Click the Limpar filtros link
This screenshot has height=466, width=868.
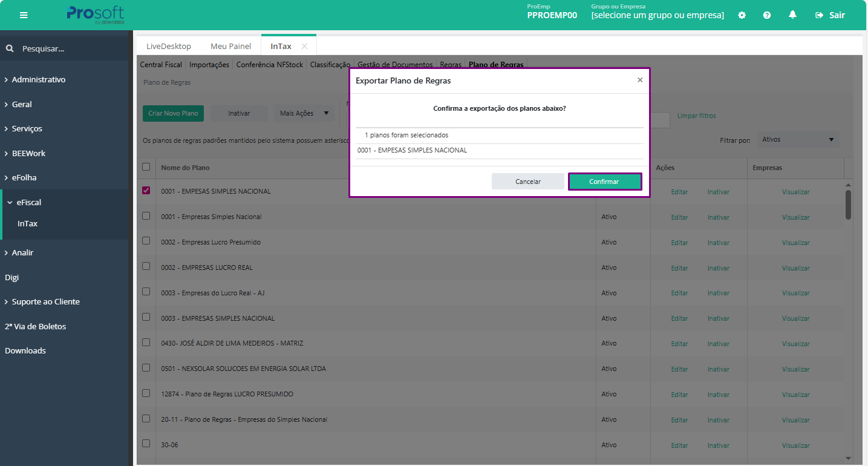pyautogui.click(x=696, y=116)
